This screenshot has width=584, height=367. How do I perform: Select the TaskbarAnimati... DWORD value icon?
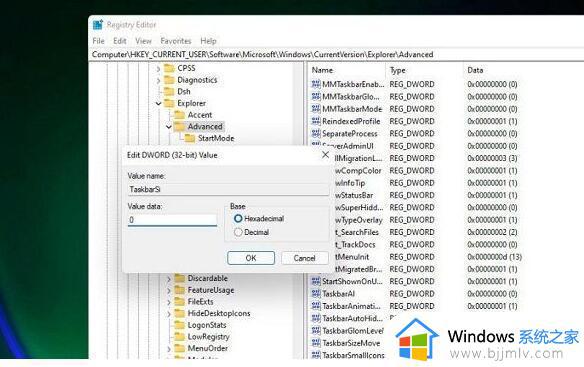(x=316, y=306)
